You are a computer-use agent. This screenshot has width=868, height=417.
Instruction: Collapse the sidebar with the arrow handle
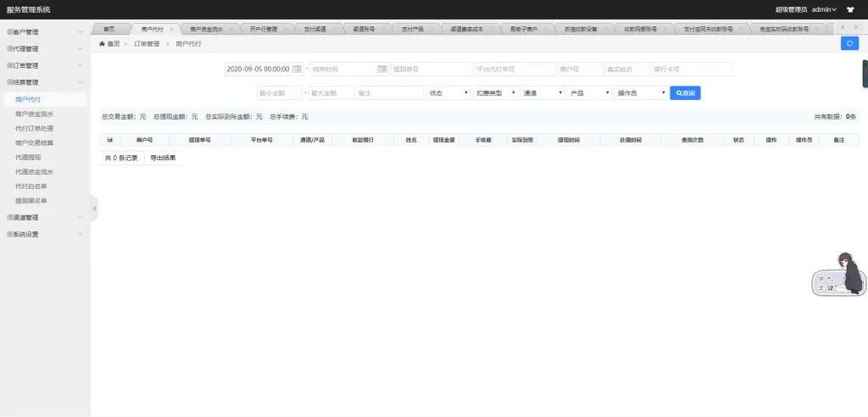(x=94, y=208)
